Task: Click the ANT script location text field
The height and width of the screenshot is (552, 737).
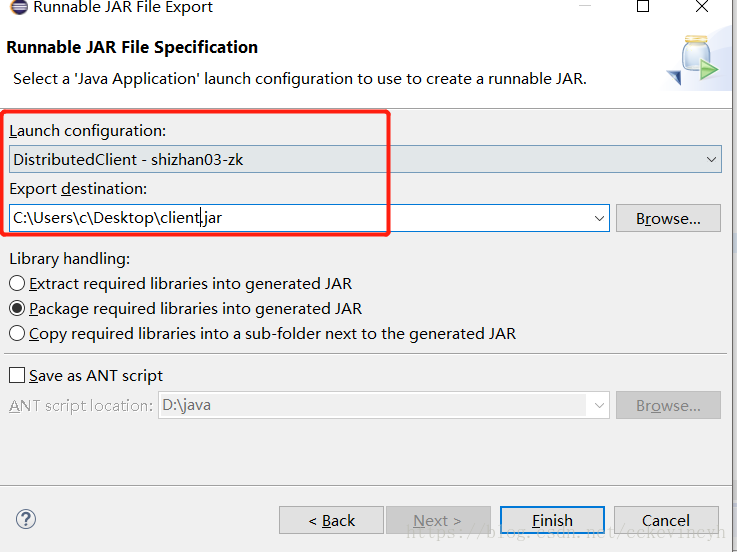Action: (x=374, y=405)
